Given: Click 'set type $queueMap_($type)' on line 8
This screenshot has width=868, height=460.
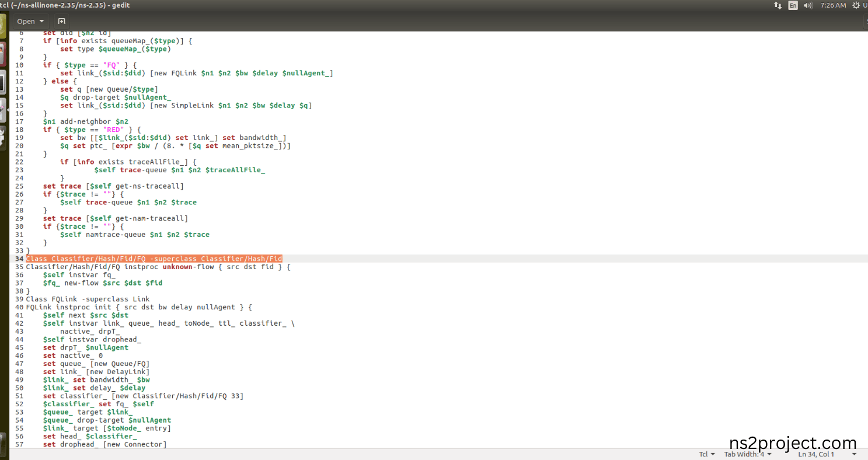Looking at the screenshot, I should 116,49.
